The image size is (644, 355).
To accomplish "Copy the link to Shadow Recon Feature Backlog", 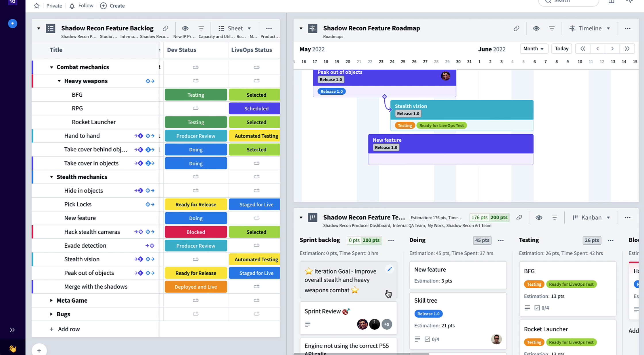I will click(165, 28).
